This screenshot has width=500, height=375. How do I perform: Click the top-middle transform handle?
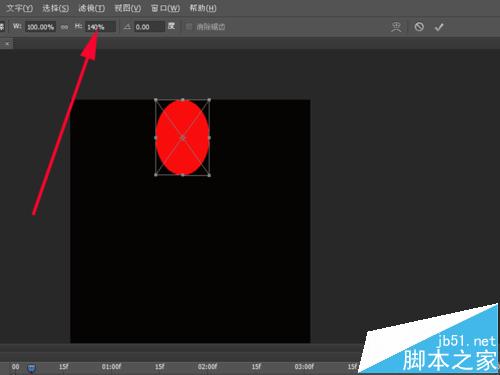182,100
